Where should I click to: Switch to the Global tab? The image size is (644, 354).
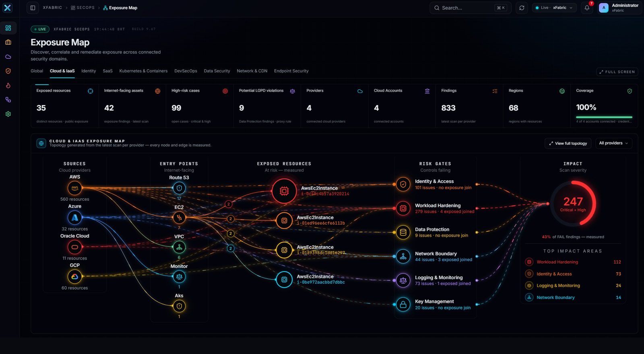[x=37, y=71]
